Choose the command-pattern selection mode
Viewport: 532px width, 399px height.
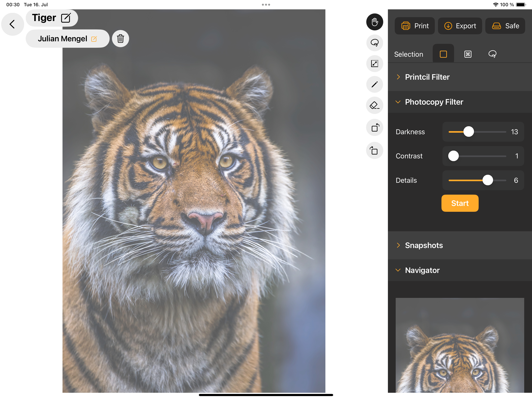pyautogui.click(x=468, y=54)
